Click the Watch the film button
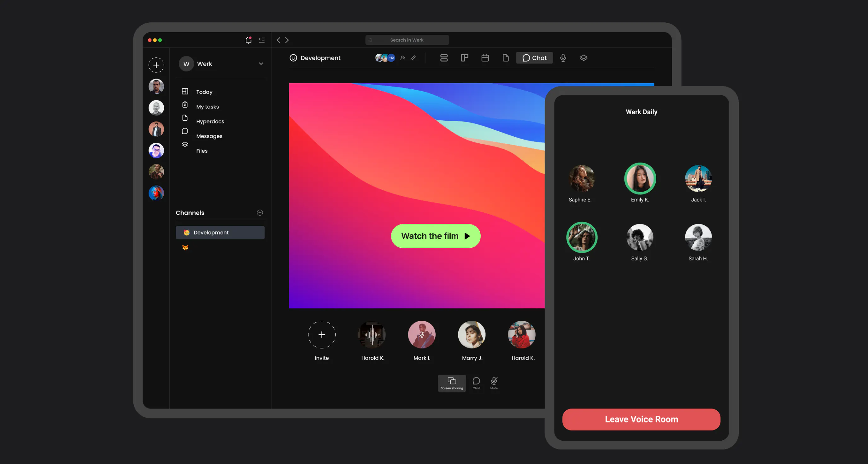 point(435,236)
